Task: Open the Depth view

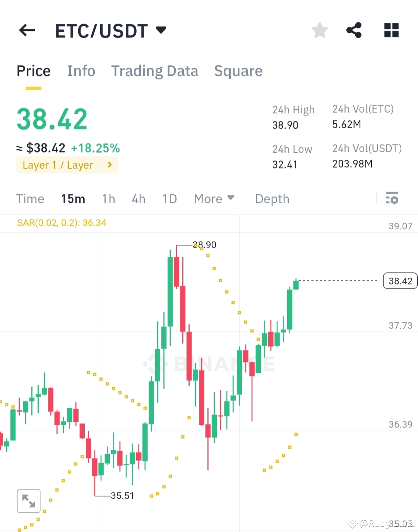Action: pyautogui.click(x=272, y=198)
